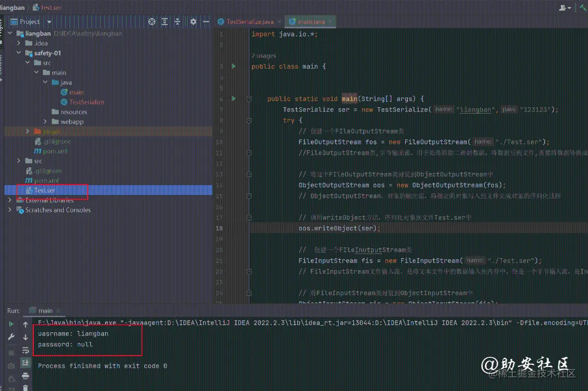The width and height of the screenshot is (588, 391).
Task: Open the Project view dropdown arrow
Action: click(49, 22)
